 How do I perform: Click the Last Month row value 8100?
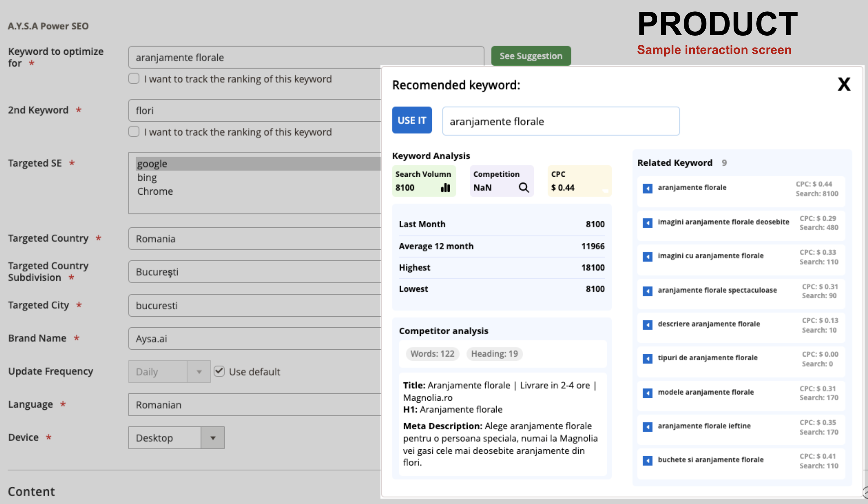click(x=595, y=224)
